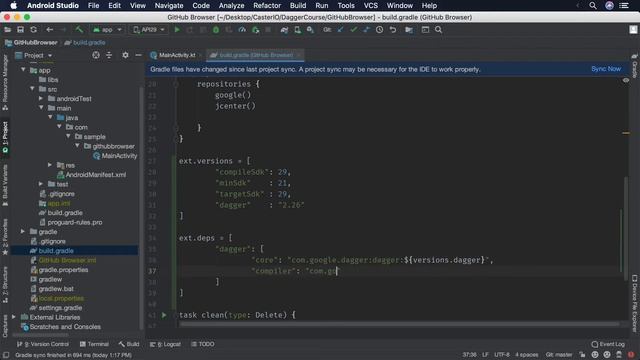Toggle Gradle side panel on right
This screenshot has height=360, width=640.
635,66
